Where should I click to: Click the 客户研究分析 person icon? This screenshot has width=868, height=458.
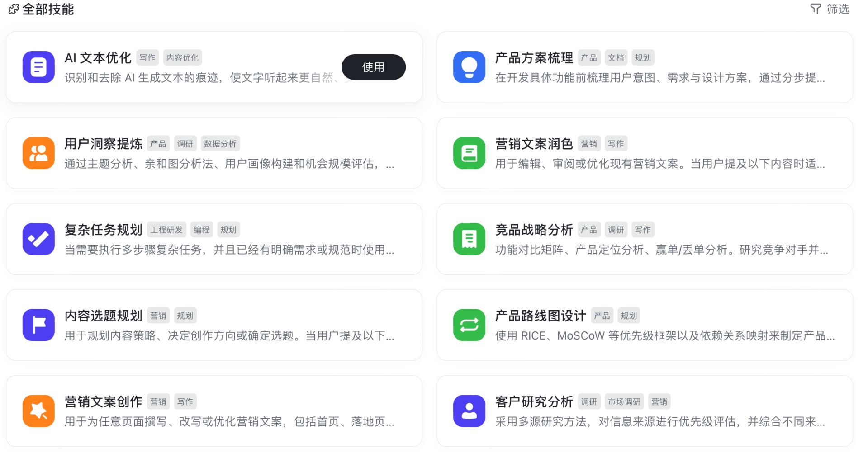469,411
